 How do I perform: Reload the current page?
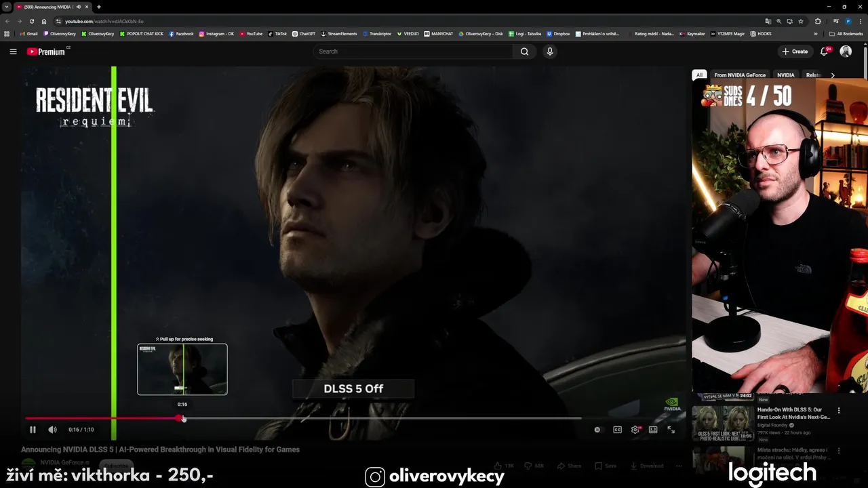31,21
